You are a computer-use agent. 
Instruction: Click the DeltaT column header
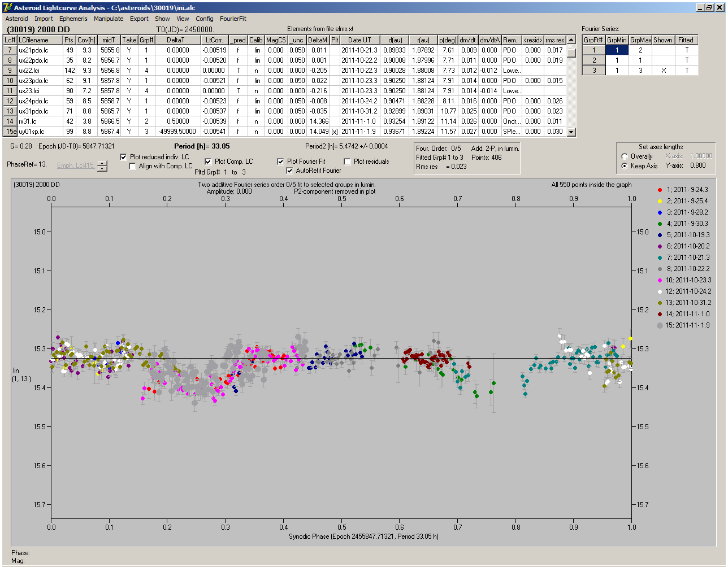tap(176, 40)
